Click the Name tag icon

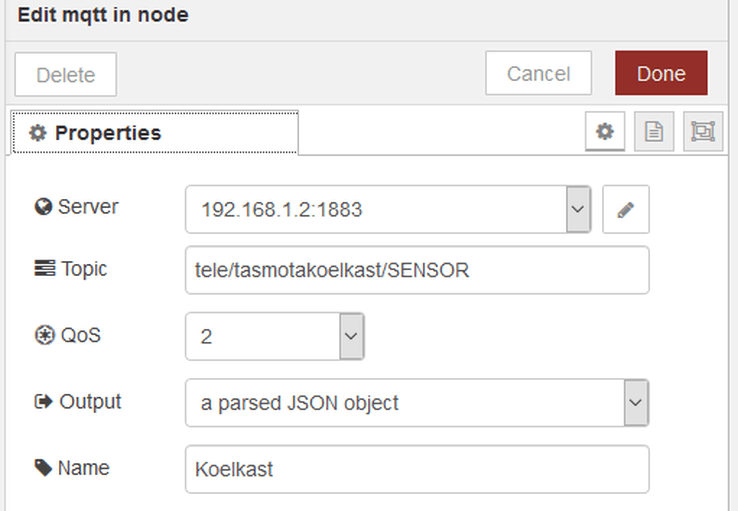coord(43,468)
